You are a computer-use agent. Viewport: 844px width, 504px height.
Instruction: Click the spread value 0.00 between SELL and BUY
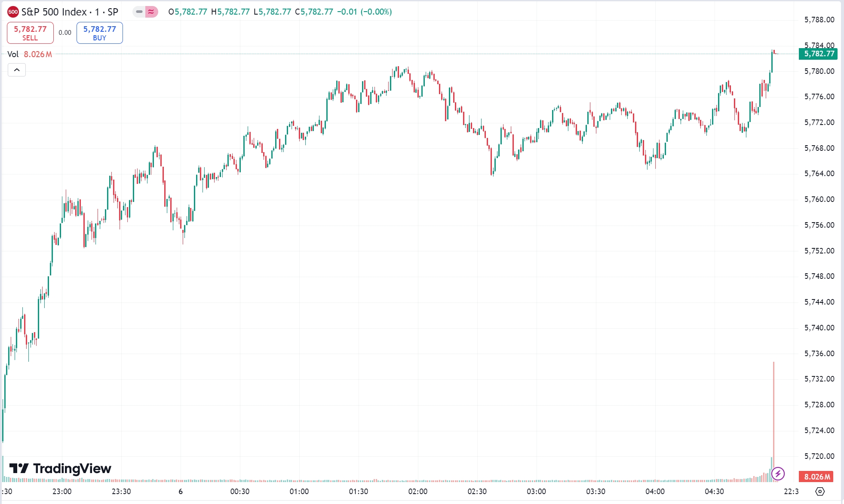coord(64,32)
